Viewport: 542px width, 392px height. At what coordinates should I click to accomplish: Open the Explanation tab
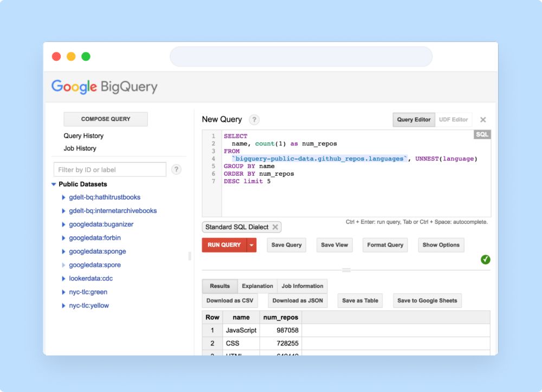pos(257,286)
